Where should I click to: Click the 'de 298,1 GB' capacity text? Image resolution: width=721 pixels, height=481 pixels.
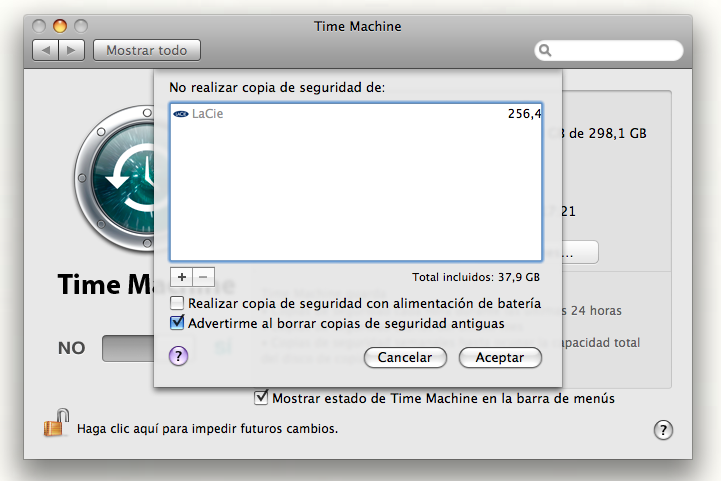607,133
